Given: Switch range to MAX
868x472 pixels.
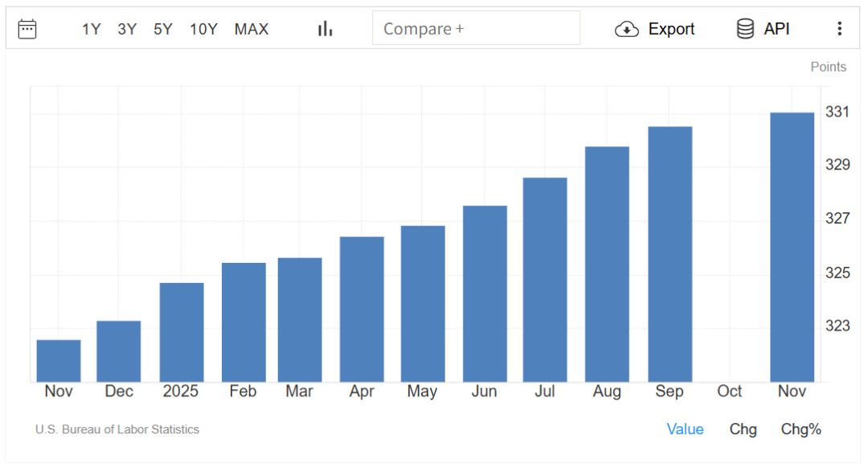Looking at the screenshot, I should [252, 29].
